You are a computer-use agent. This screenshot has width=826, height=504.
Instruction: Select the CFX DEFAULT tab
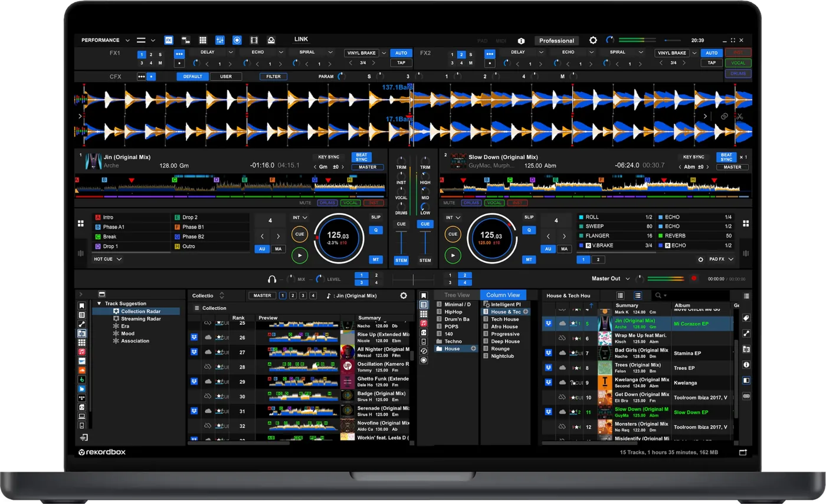tap(192, 77)
